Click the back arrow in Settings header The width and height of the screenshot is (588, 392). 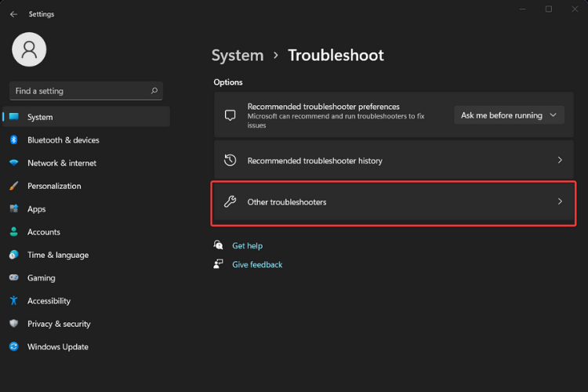[13, 14]
